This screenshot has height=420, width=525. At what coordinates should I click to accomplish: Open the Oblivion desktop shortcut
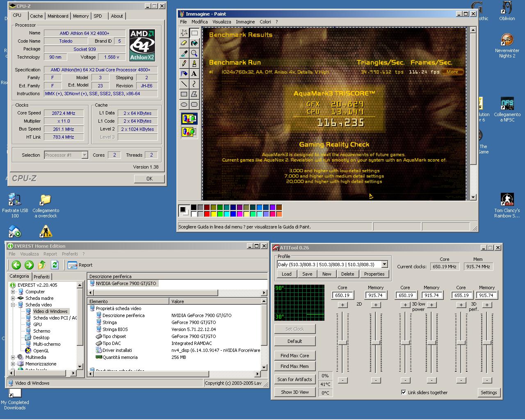[x=507, y=11]
